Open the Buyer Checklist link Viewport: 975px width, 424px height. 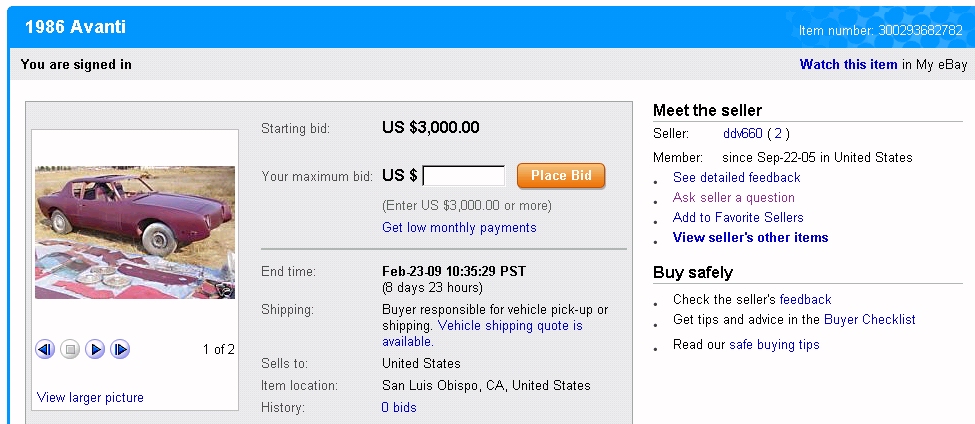[x=869, y=319]
